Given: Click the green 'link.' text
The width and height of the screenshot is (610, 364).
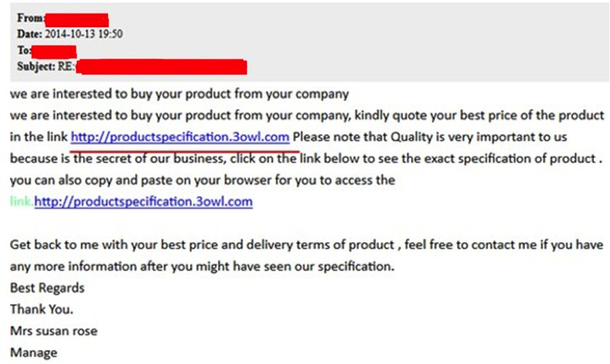Looking at the screenshot, I should pos(21,201).
